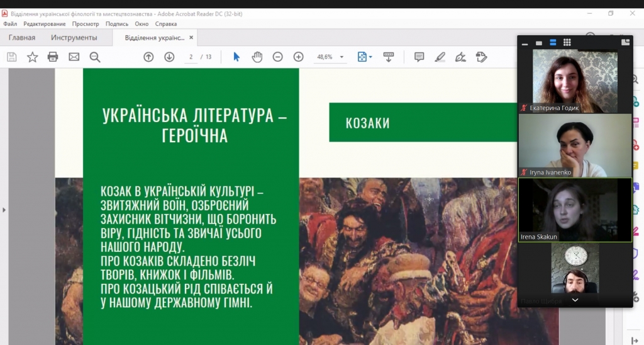The height and width of the screenshot is (345, 644).
Task: Select Екатерина Годик video thumbnail
Action: pos(575,81)
